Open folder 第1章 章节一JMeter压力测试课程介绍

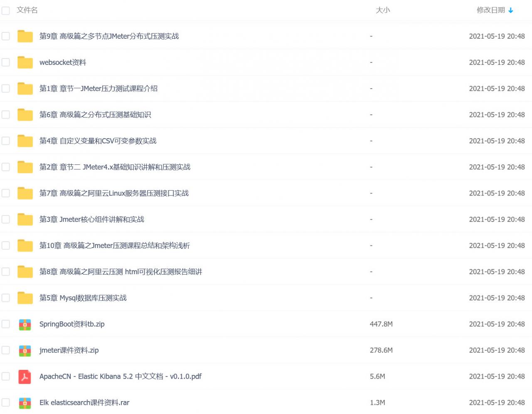[99, 89]
